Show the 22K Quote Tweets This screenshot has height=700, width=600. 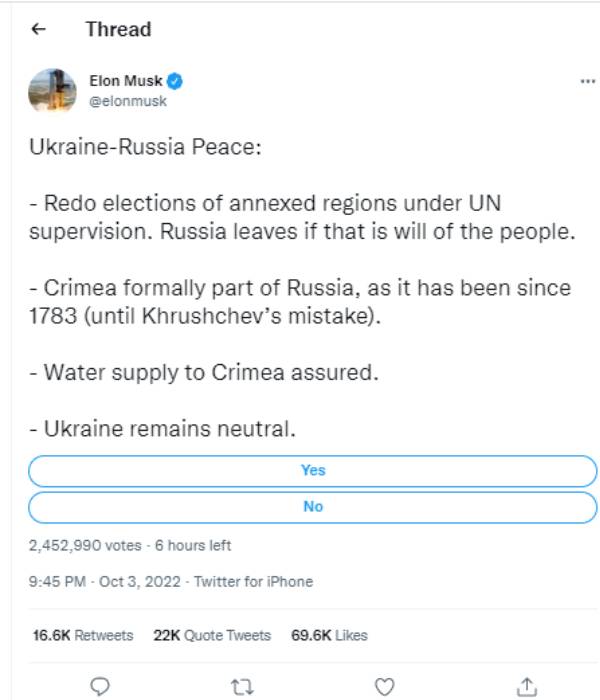coord(212,635)
